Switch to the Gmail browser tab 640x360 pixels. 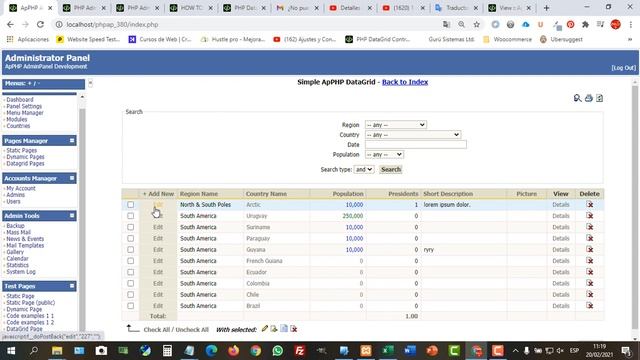[297, 8]
